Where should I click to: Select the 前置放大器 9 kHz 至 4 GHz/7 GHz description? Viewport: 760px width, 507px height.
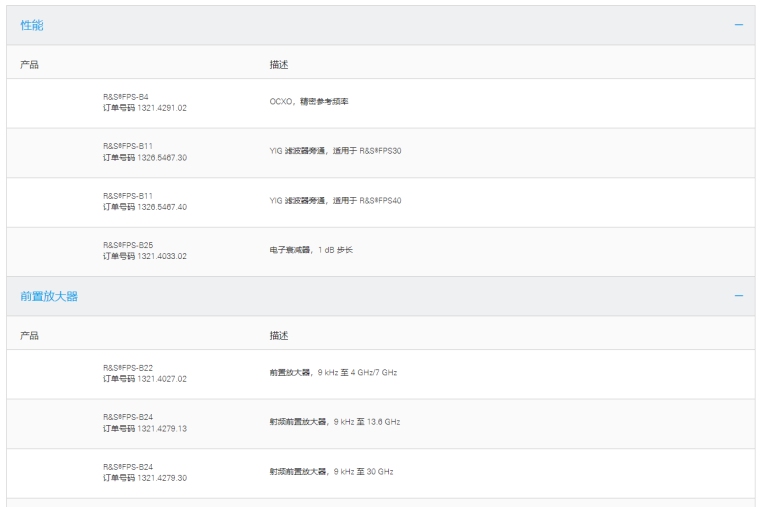click(333, 373)
